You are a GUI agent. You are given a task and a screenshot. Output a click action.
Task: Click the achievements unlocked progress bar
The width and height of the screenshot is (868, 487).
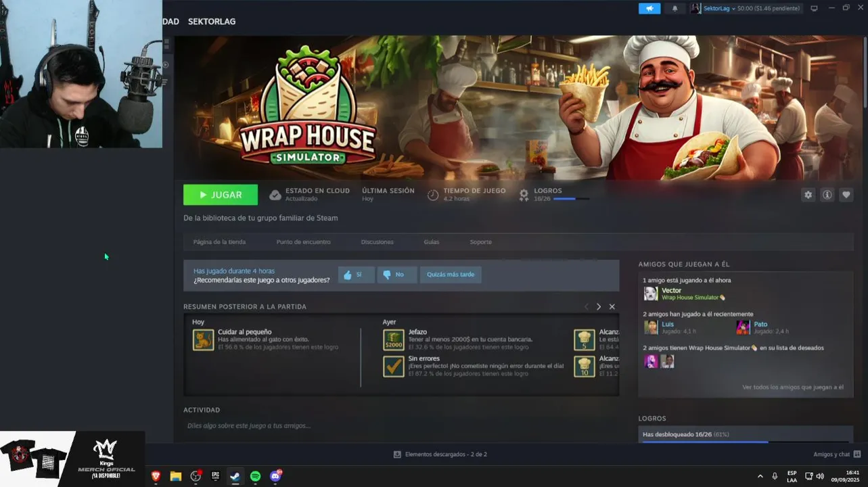click(746, 442)
